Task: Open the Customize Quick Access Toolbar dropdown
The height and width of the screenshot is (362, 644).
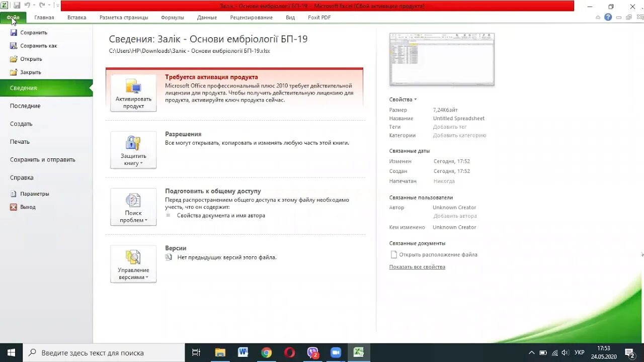Action: coord(57,6)
